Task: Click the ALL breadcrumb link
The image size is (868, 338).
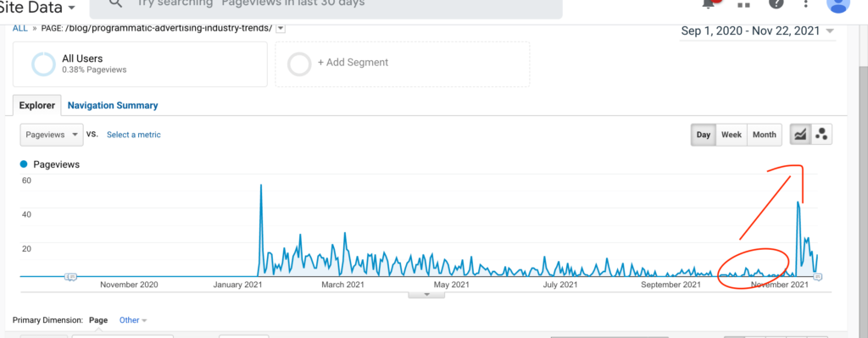Action: point(20,28)
